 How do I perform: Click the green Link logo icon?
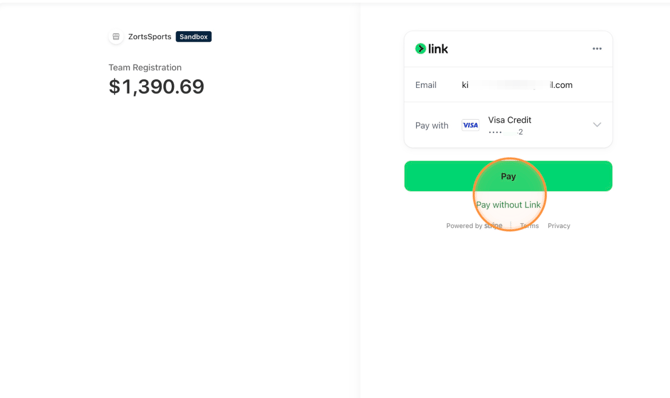pyautogui.click(x=420, y=49)
